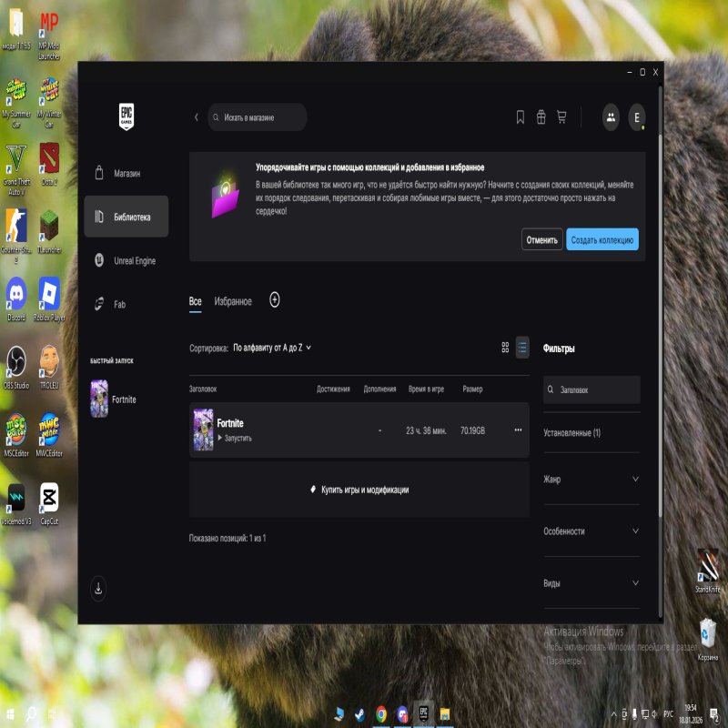
Task: Switch to the Избранное tab
Action: 233,301
